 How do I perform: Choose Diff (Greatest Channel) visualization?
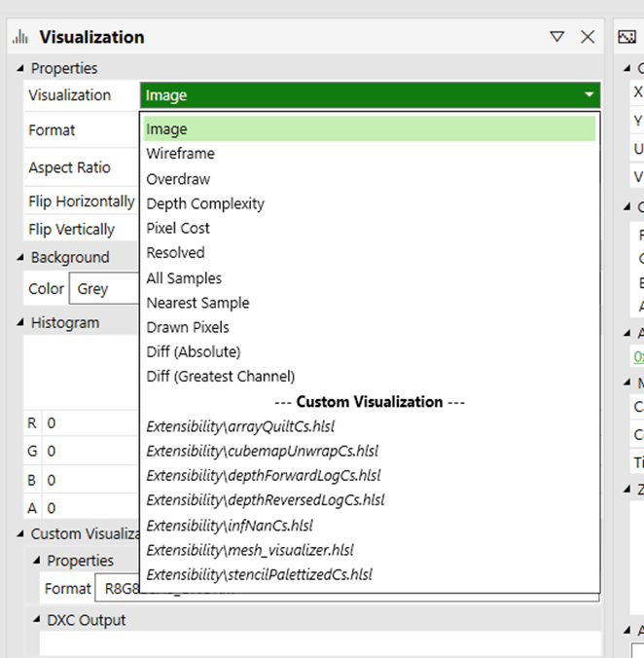[370, 377]
